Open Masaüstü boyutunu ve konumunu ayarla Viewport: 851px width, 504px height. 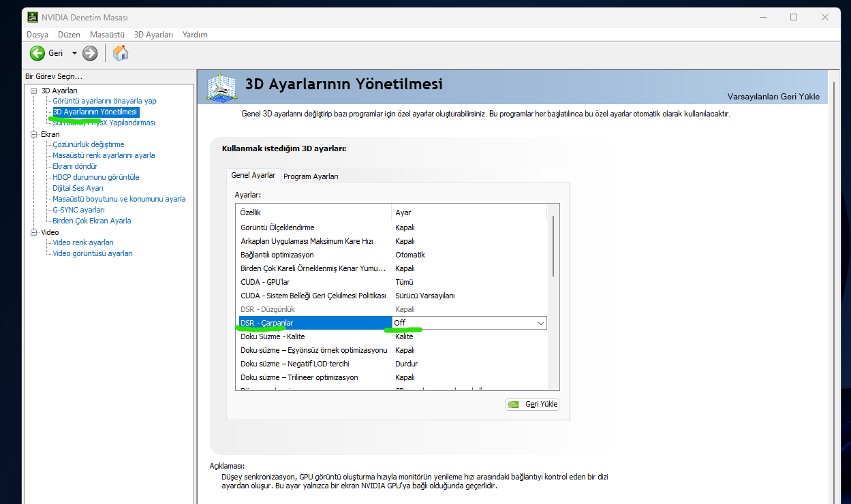tap(119, 199)
